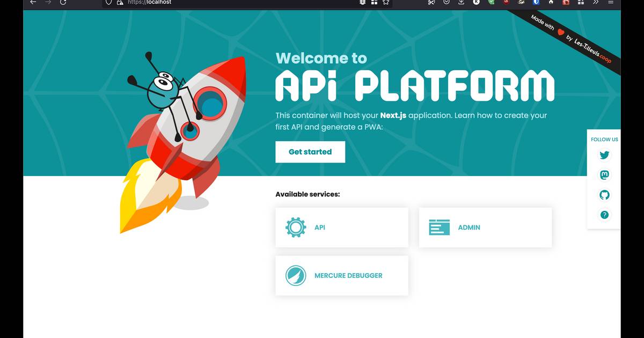Open the MERCURE DEBUGGER service
This screenshot has height=338, width=644.
pos(348,275)
